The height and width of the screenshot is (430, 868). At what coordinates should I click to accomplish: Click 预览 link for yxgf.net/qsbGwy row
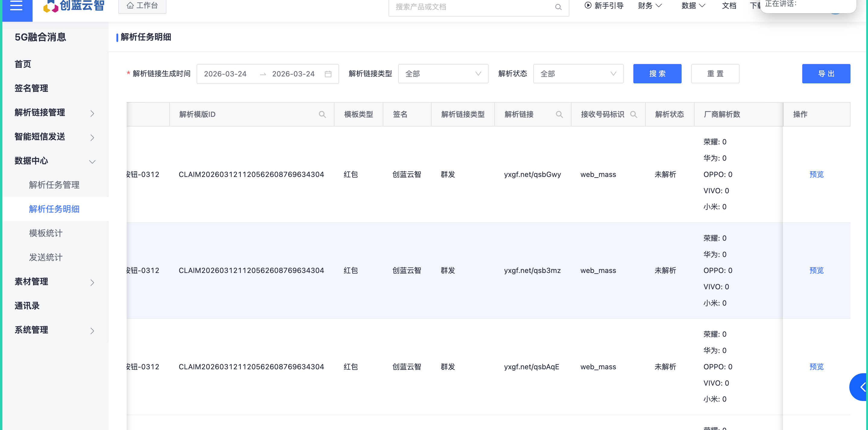(x=816, y=175)
